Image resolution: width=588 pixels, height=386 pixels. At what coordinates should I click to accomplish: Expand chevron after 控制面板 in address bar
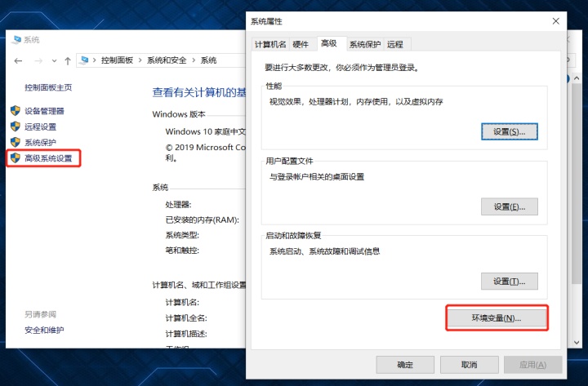pyautogui.click(x=140, y=60)
